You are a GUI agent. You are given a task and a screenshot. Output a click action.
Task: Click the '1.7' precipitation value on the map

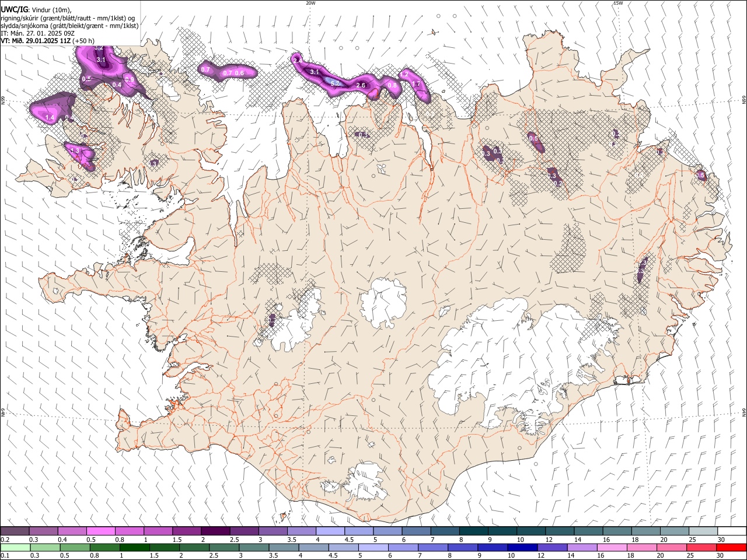tap(416, 84)
